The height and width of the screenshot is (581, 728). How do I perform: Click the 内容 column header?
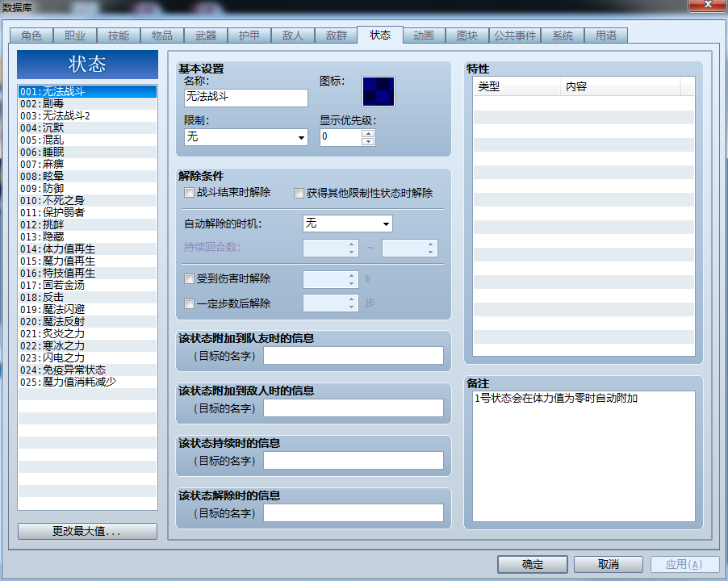tap(621, 86)
